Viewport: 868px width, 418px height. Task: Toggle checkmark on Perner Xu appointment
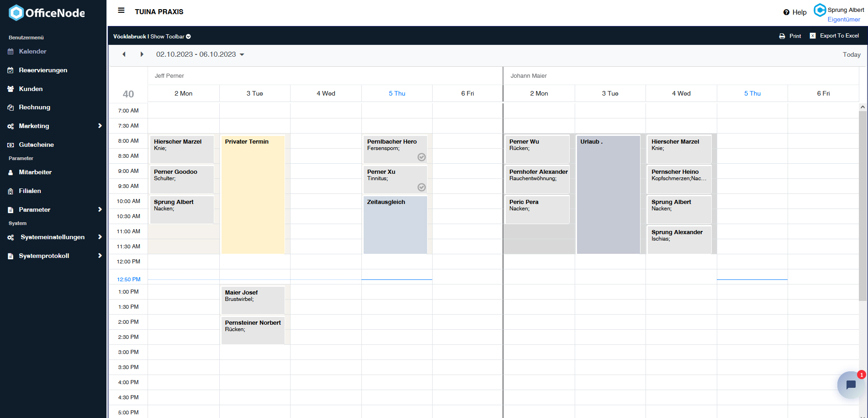coord(422,188)
